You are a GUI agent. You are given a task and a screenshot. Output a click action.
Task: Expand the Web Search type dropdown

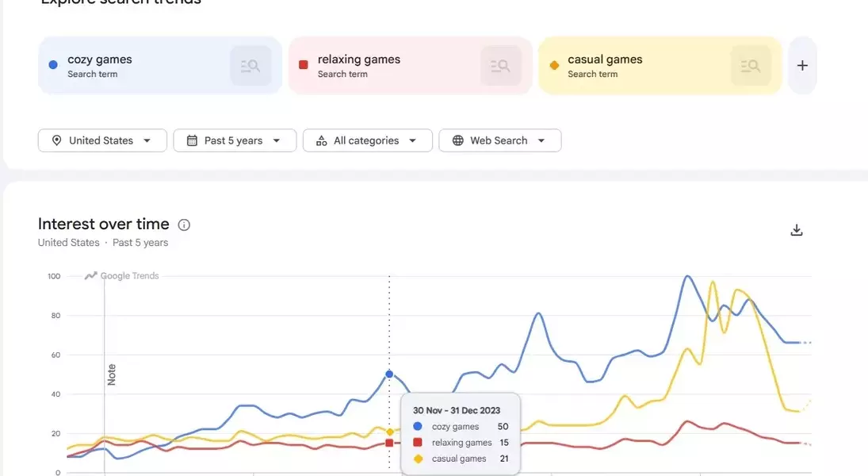pos(500,140)
